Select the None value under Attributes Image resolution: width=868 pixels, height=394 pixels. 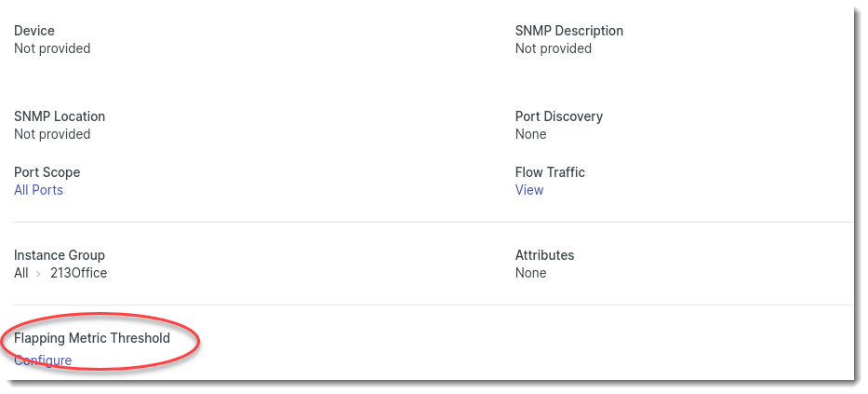531,273
